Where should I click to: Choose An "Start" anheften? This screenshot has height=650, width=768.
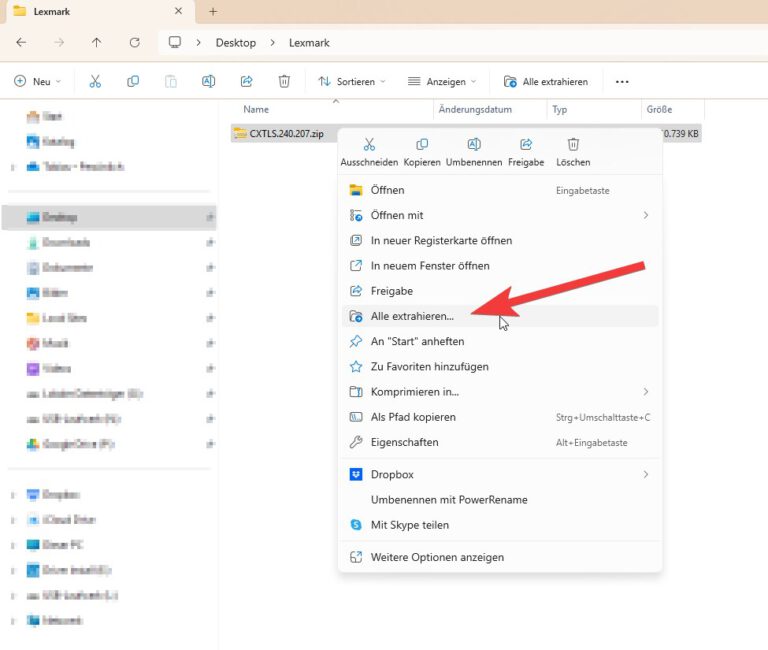[x=500, y=341]
